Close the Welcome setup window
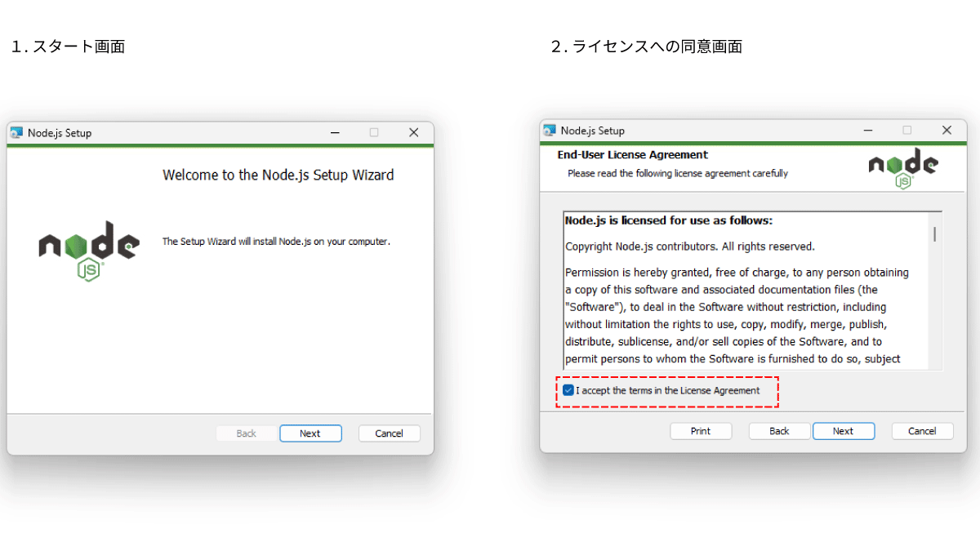This screenshot has height=551, width=980. pyautogui.click(x=413, y=133)
